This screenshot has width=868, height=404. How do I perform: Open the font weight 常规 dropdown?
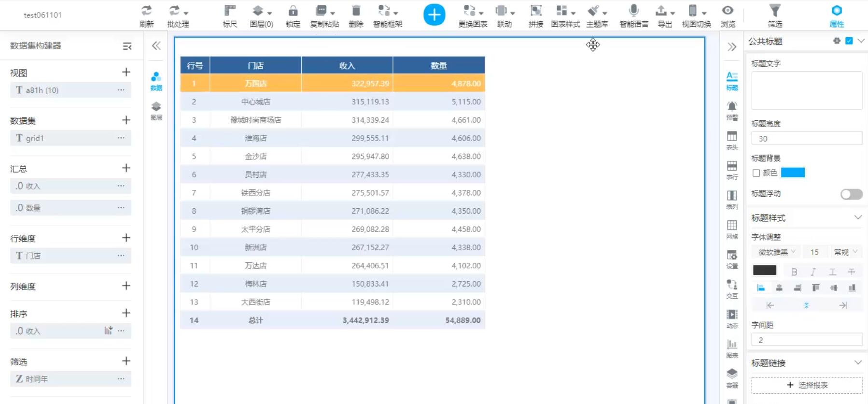point(845,252)
